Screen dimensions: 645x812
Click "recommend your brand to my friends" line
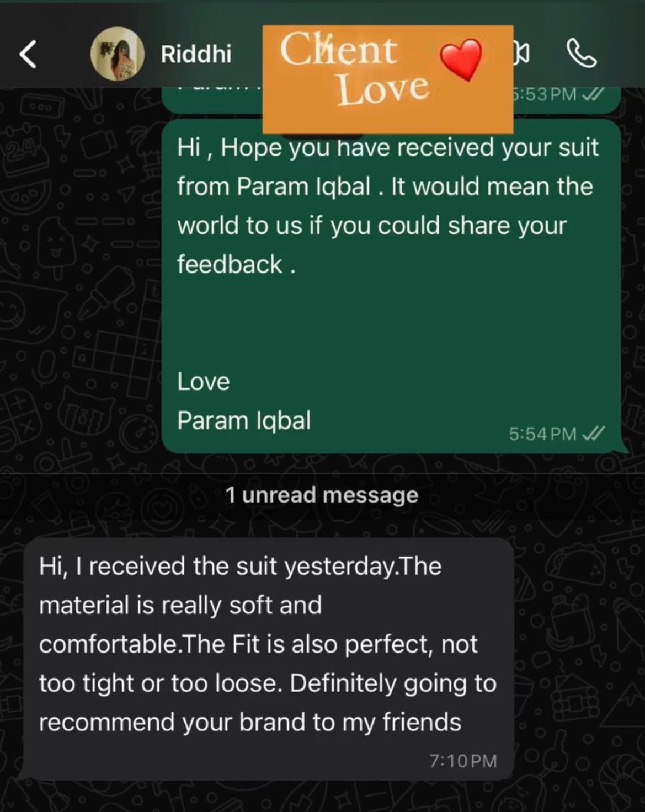[250, 722]
